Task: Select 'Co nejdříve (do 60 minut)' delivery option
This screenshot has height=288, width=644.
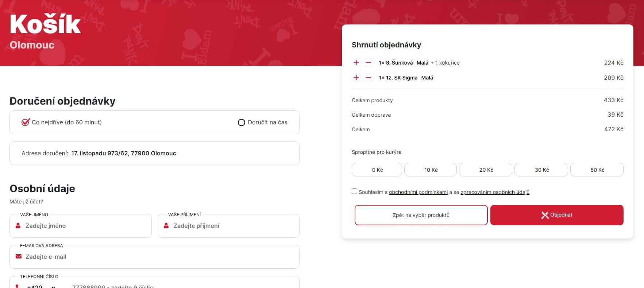Action: coord(62,122)
